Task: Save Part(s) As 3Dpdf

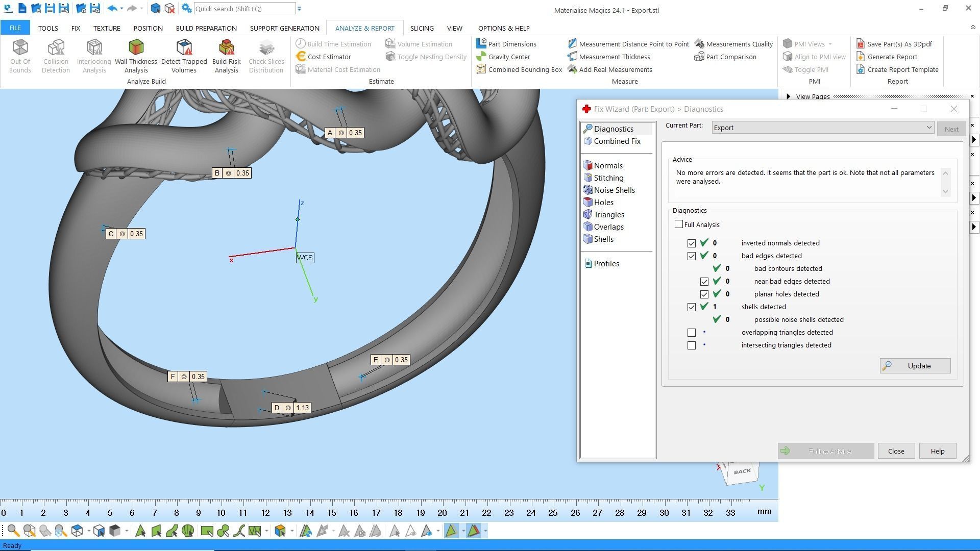Action: (894, 44)
